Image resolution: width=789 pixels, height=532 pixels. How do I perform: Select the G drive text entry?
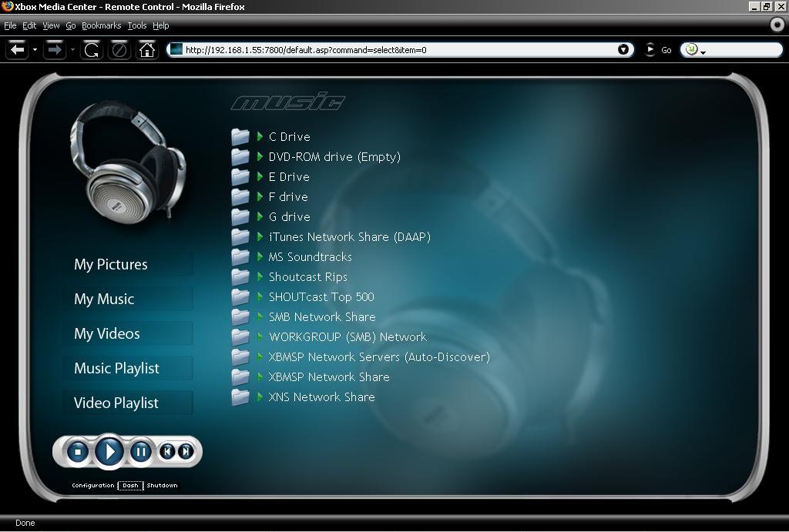pos(290,216)
